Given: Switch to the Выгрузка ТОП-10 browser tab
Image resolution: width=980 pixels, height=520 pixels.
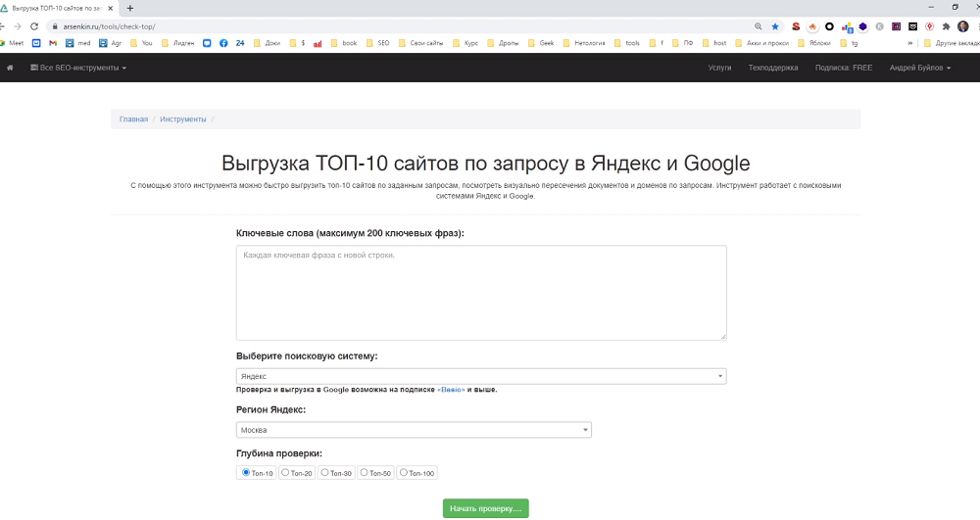Looking at the screenshot, I should tap(58, 8).
